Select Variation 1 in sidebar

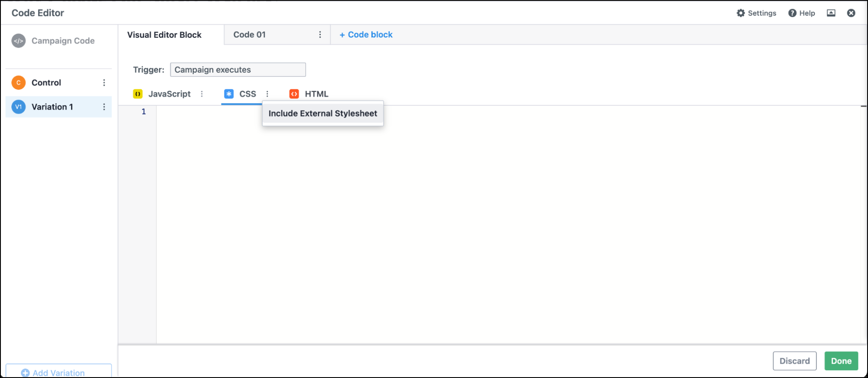point(52,107)
